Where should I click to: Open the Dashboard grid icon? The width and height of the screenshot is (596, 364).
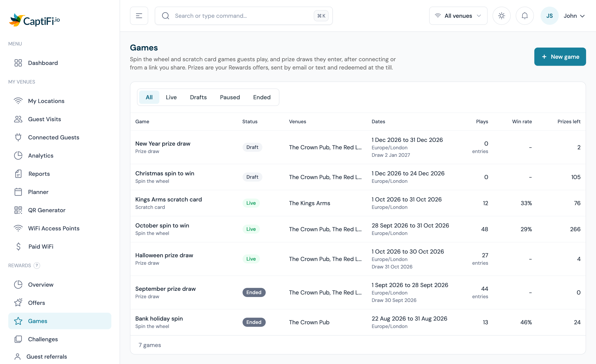[18, 63]
